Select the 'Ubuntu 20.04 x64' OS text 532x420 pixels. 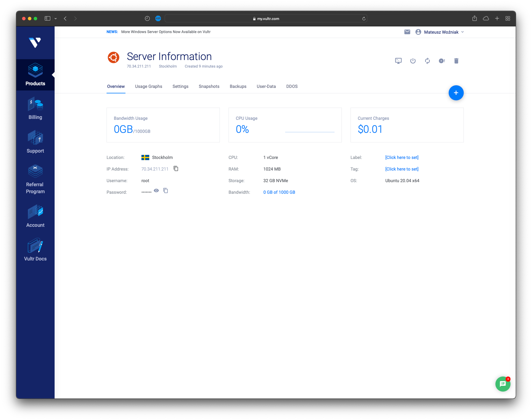(402, 181)
